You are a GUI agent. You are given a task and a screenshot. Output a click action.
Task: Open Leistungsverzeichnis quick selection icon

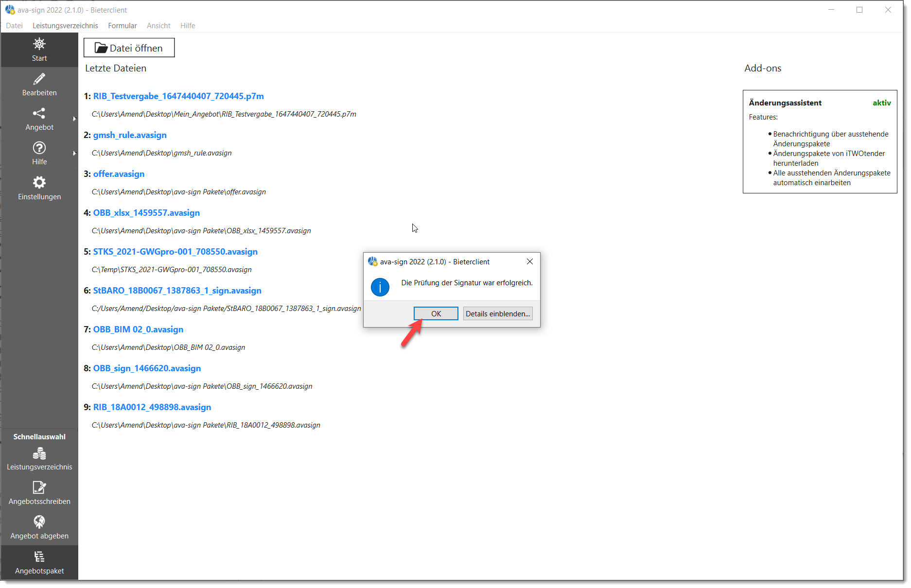(39, 454)
